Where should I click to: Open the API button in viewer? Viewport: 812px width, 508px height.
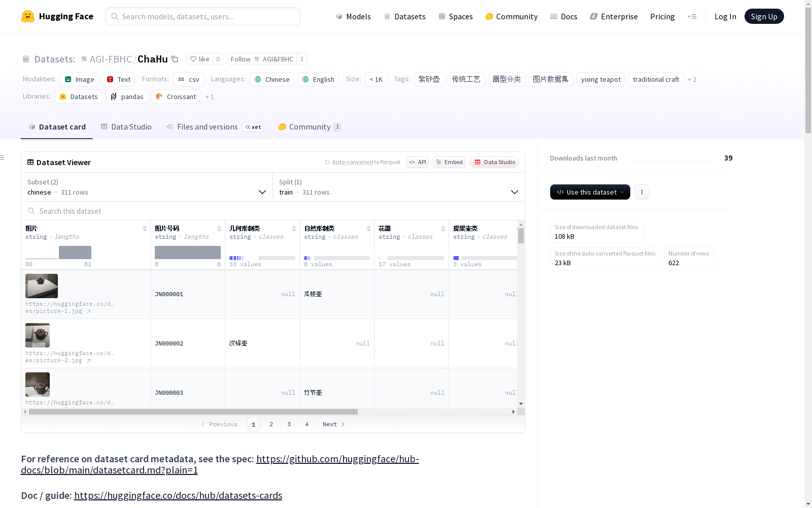tap(418, 162)
